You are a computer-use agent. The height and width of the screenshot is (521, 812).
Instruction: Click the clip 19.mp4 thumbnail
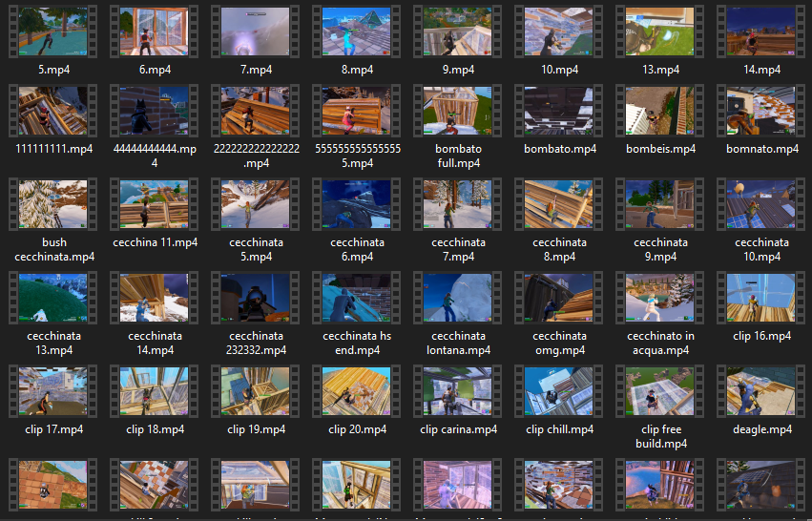pos(256,391)
